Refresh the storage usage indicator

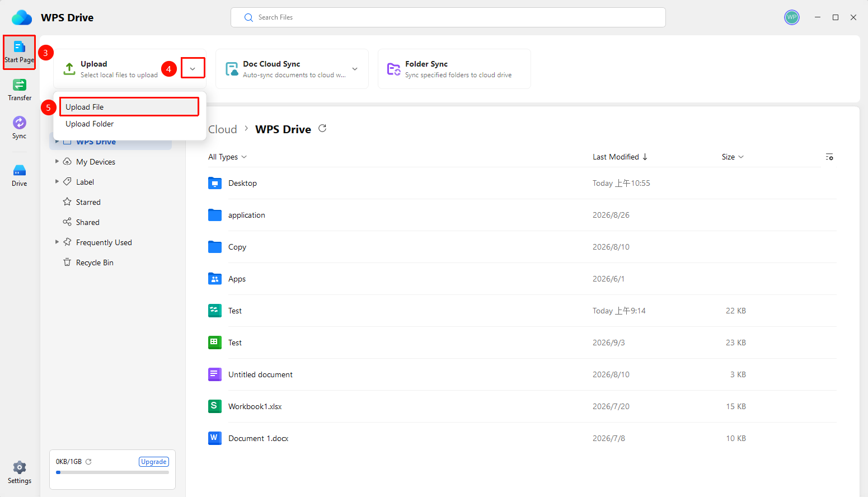click(x=88, y=462)
